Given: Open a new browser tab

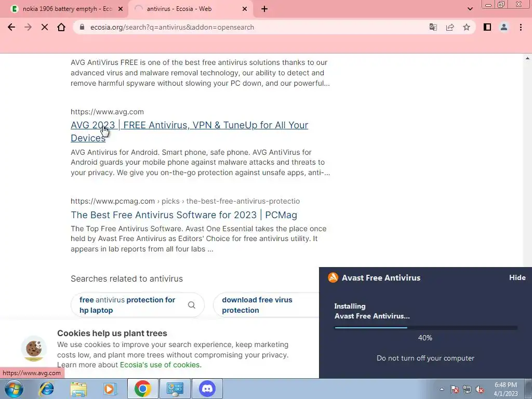Looking at the screenshot, I should pos(264,9).
